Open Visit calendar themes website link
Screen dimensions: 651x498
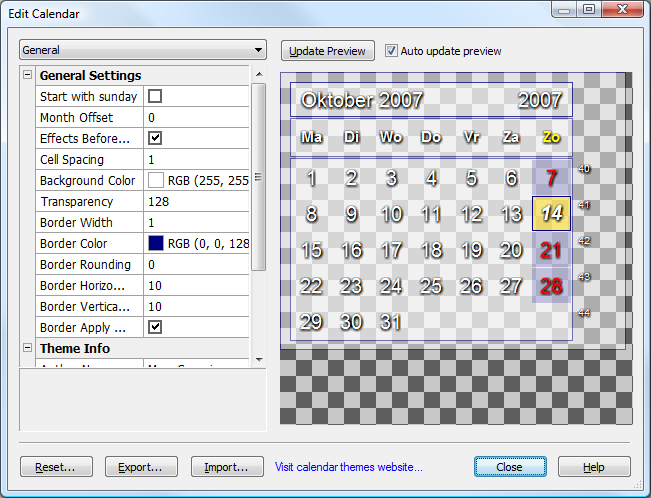pos(349,467)
